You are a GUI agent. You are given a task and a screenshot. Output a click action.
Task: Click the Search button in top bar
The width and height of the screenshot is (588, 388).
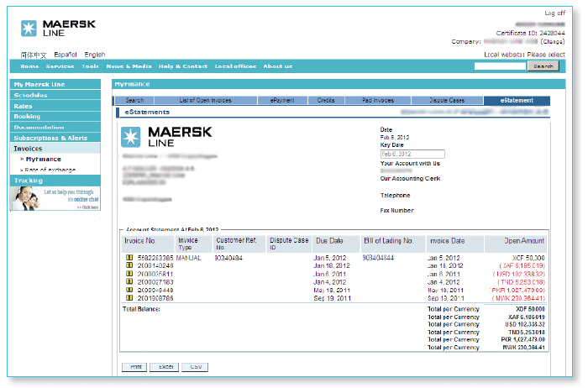click(543, 66)
